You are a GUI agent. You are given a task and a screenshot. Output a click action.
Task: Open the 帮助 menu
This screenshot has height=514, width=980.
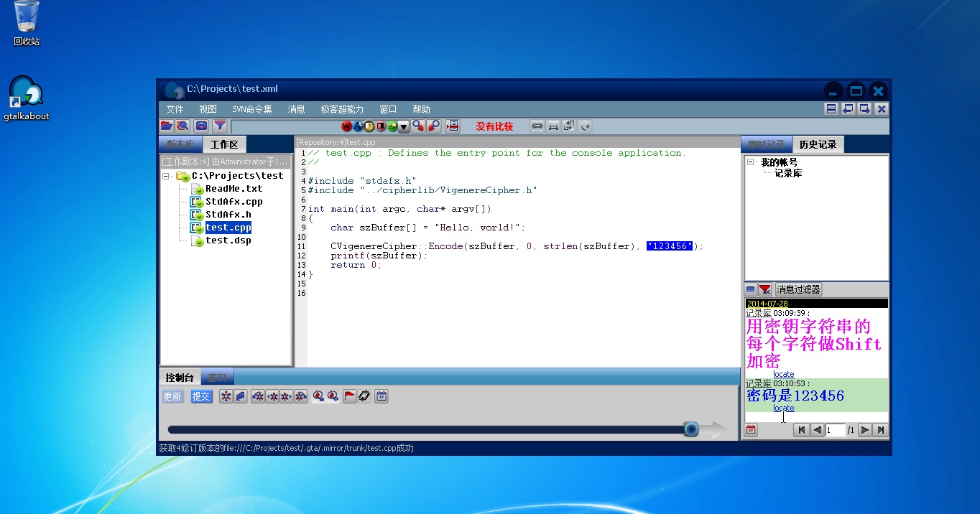pos(421,109)
